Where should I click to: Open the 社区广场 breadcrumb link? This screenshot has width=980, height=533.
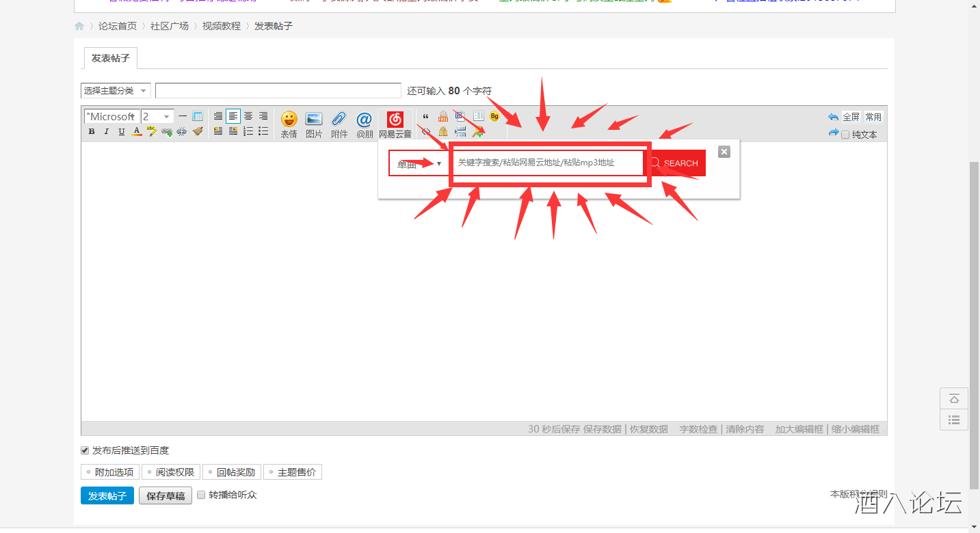click(170, 26)
